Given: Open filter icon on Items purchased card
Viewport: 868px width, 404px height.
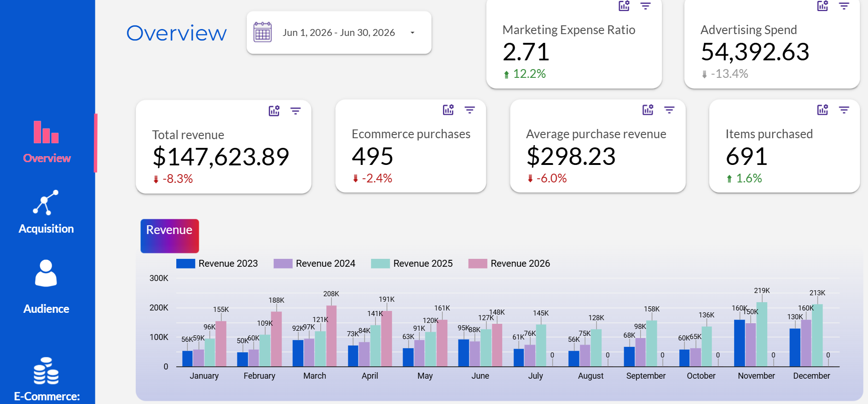Looking at the screenshot, I should point(844,110).
